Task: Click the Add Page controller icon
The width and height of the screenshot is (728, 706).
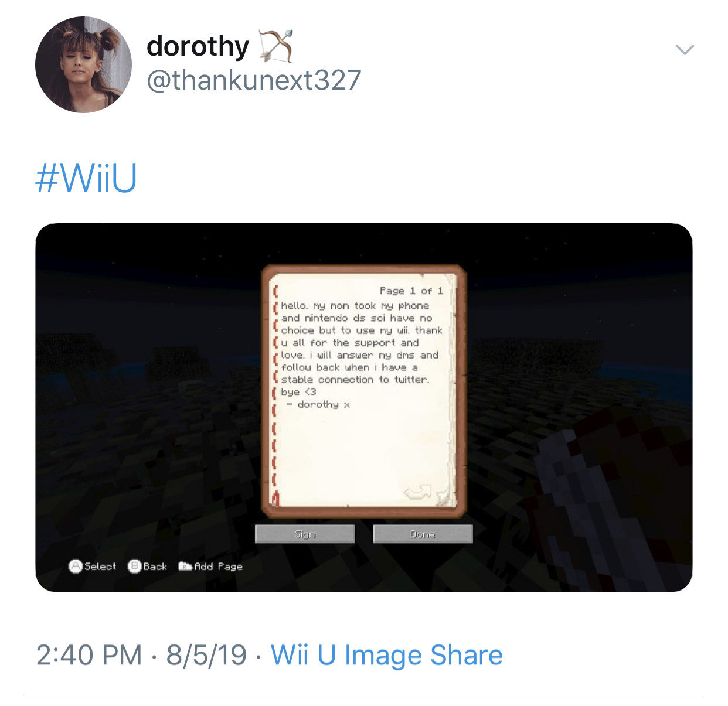Action: tap(185, 566)
